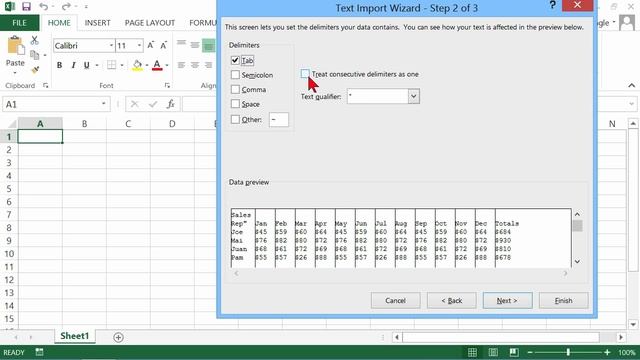Click the Top Align icon
The image size is (640, 360).
coord(182,43)
